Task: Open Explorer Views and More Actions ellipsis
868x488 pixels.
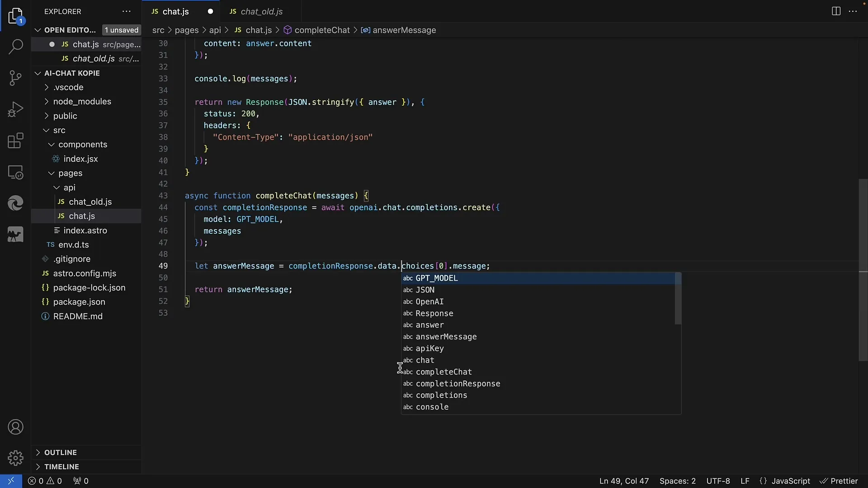Action: pos(127,11)
